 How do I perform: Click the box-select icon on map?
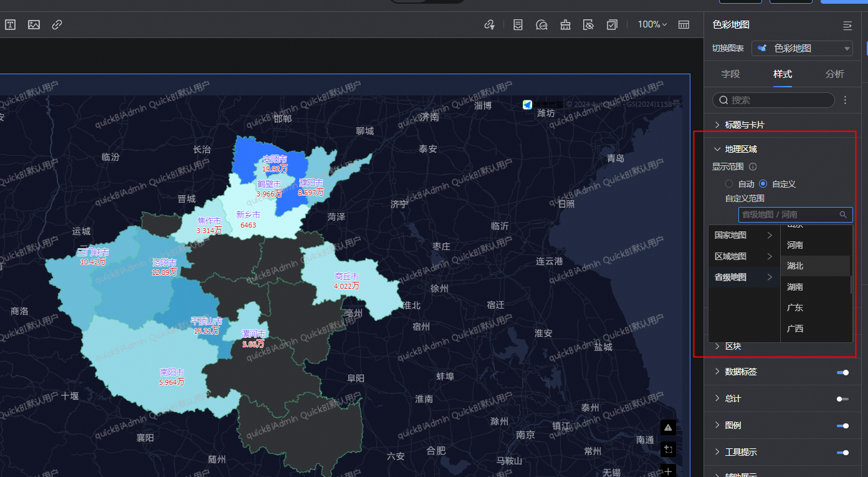(x=668, y=449)
